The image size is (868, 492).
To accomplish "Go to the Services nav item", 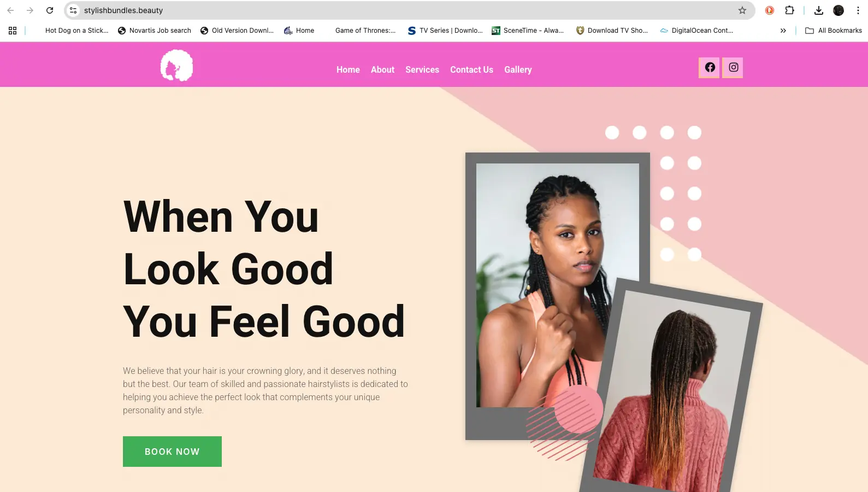I will [x=422, y=70].
